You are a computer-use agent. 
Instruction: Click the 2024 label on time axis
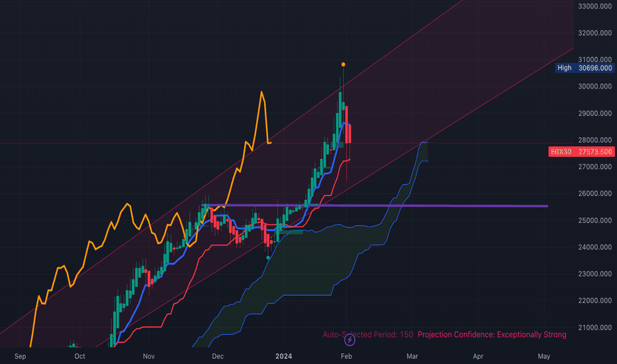284,356
